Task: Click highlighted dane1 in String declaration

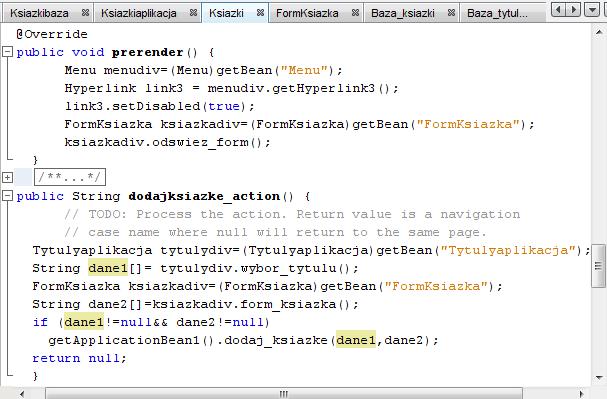Action: 108,268
